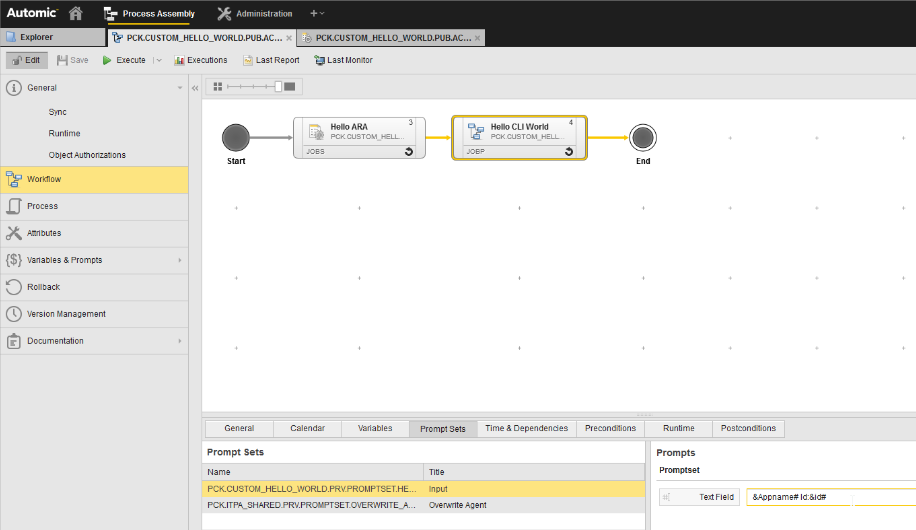
Task: Select the Sync page
Action: point(57,112)
